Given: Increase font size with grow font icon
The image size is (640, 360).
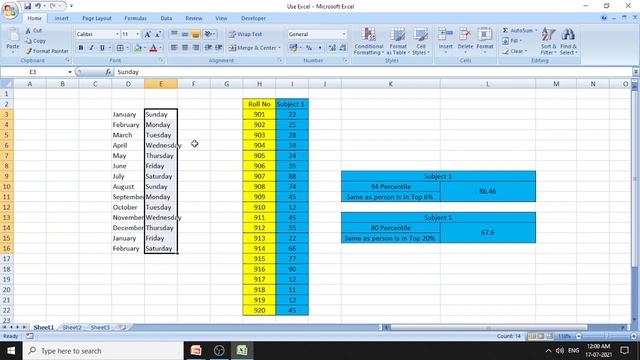Looking at the screenshot, I should [147, 34].
